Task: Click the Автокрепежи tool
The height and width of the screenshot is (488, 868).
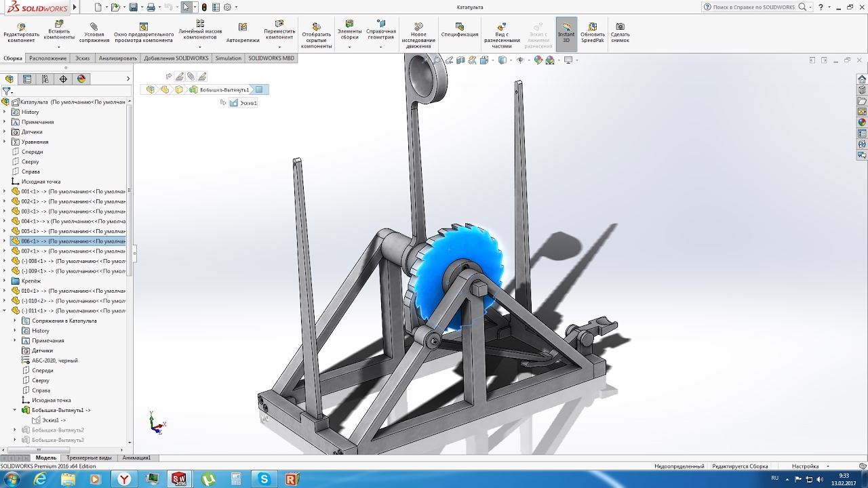Action: pos(243,33)
